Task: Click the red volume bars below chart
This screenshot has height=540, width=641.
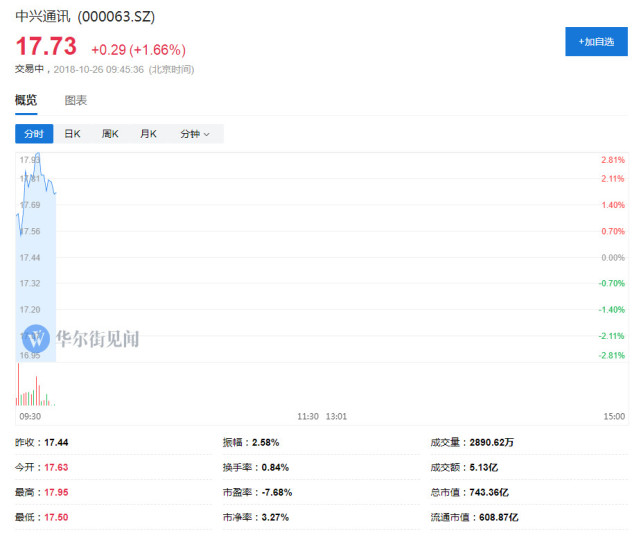Action: (x=20, y=387)
